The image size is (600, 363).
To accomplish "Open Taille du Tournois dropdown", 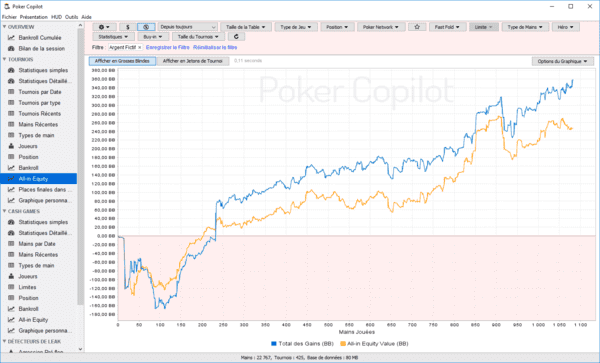I will point(198,37).
